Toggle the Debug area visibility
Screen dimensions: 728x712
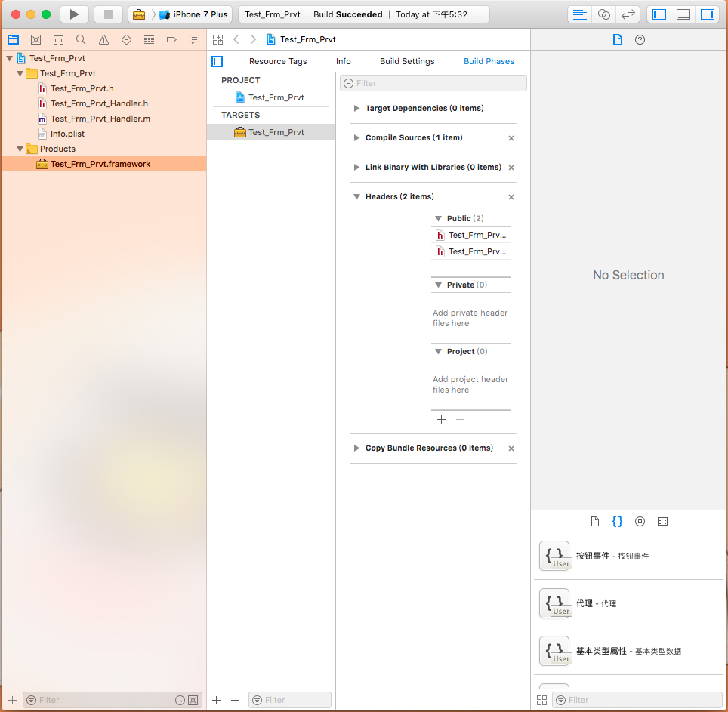(683, 14)
